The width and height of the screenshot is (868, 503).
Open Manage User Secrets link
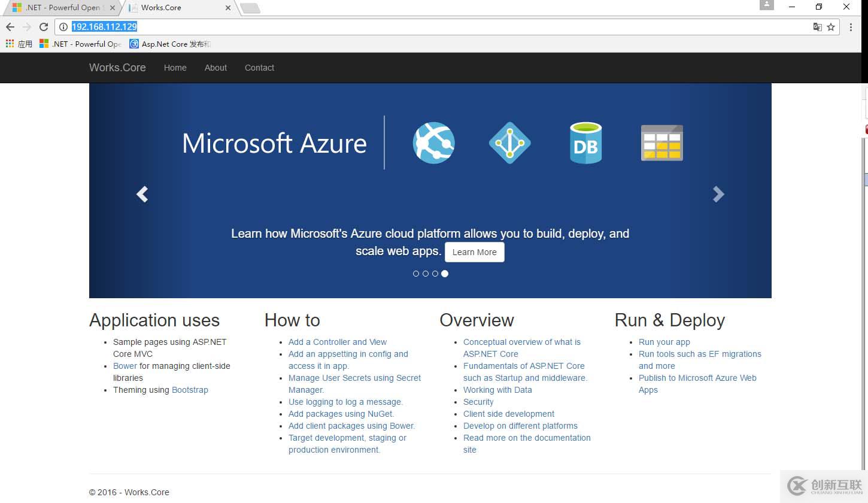click(354, 384)
